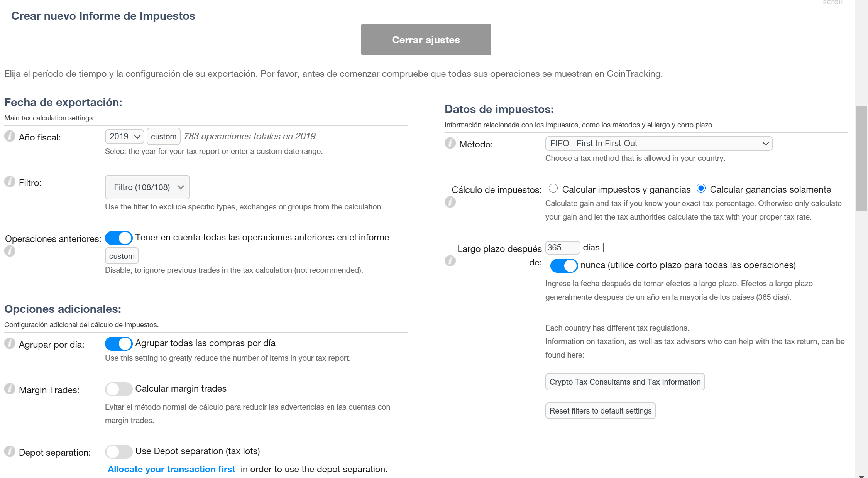Click the info icon beside Año fiscal
The image size is (868, 478).
coord(10,136)
